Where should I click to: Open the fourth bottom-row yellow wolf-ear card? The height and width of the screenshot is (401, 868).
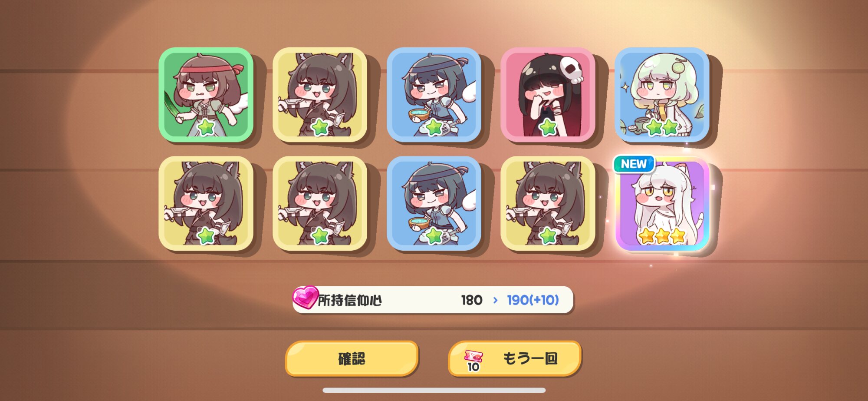click(x=548, y=203)
